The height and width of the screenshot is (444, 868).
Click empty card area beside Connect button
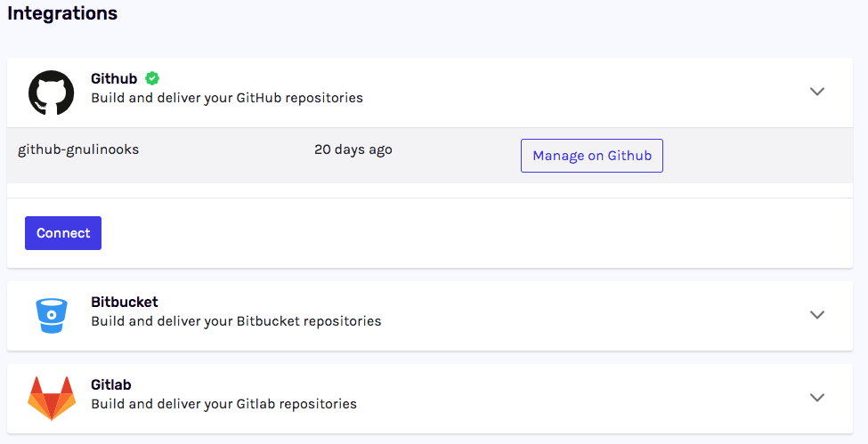(x=476, y=233)
